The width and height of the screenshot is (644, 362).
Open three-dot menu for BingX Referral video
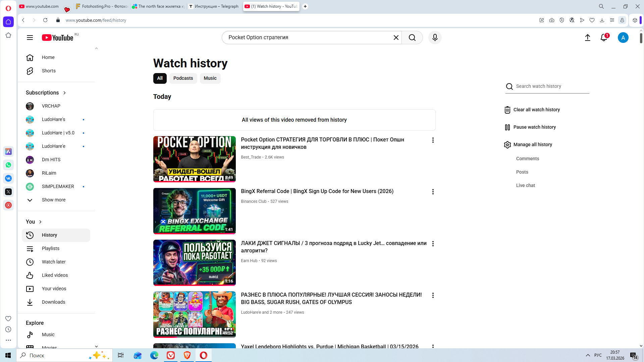[433, 192]
